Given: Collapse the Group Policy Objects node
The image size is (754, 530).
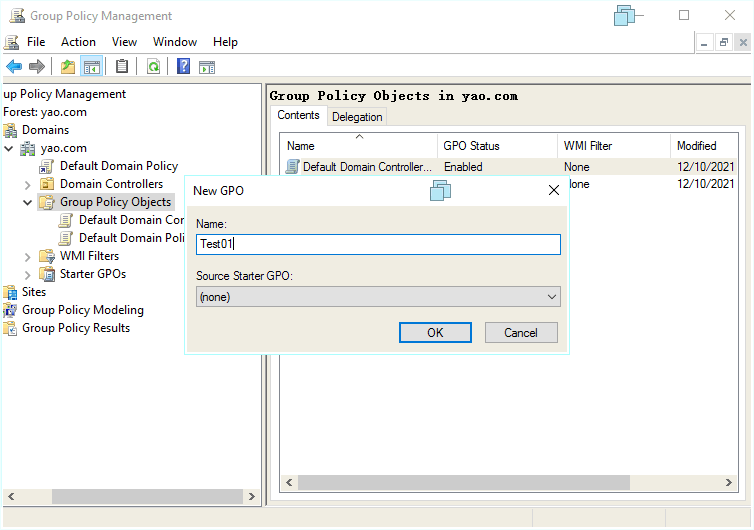Looking at the screenshot, I should click(x=28, y=202).
